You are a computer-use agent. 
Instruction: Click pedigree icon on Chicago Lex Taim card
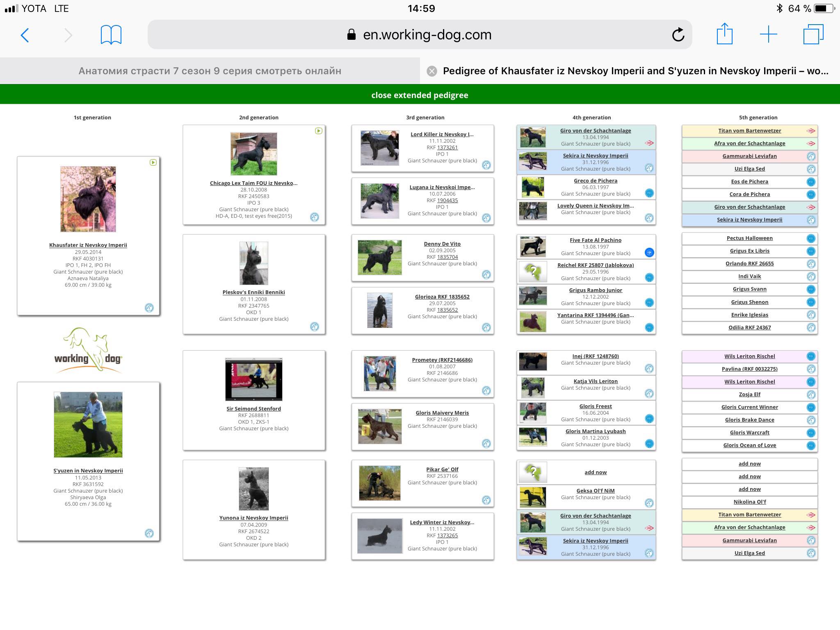click(x=315, y=217)
